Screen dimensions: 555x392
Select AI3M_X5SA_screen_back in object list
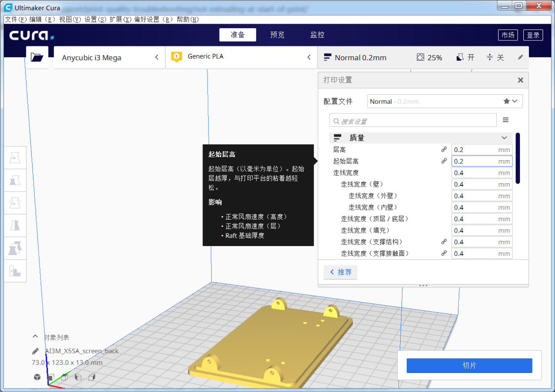click(82, 351)
